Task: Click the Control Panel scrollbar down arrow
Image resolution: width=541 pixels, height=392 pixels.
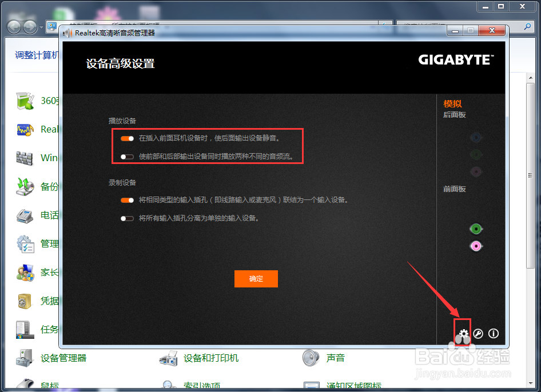Action: pos(531,383)
